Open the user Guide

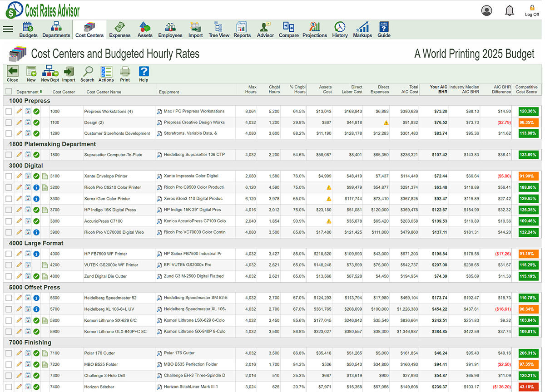384,30
